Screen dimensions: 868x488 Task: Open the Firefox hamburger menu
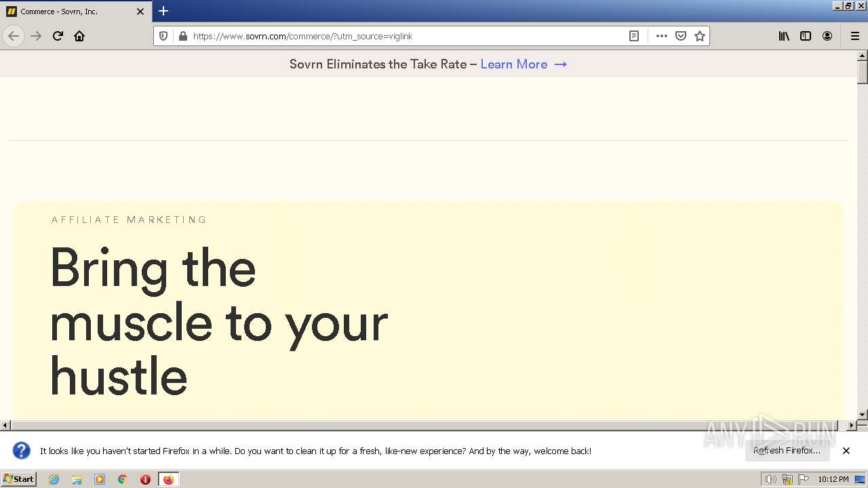pos(854,36)
